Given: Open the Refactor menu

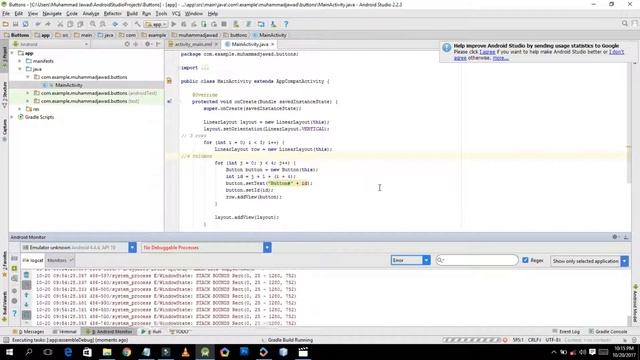Looking at the screenshot, I should click(113, 13).
